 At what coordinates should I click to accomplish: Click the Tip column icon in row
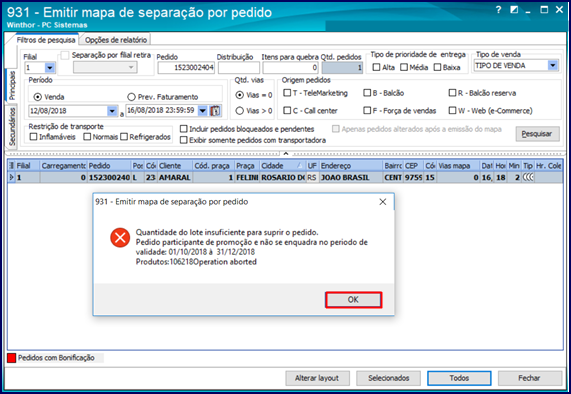pos(528,177)
